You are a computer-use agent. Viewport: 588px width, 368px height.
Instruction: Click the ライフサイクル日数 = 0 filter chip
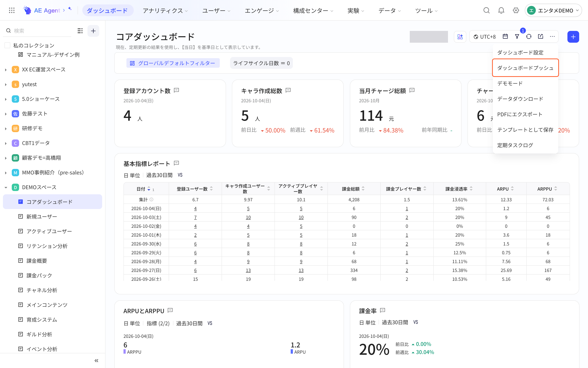[261, 63]
